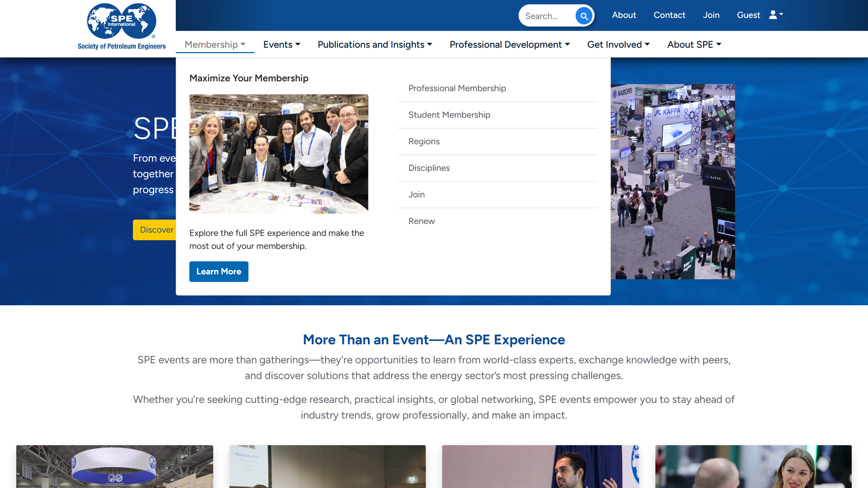Screen dimensions: 868x488
Task: Click the SPE International globe logo
Action: coord(122,22)
